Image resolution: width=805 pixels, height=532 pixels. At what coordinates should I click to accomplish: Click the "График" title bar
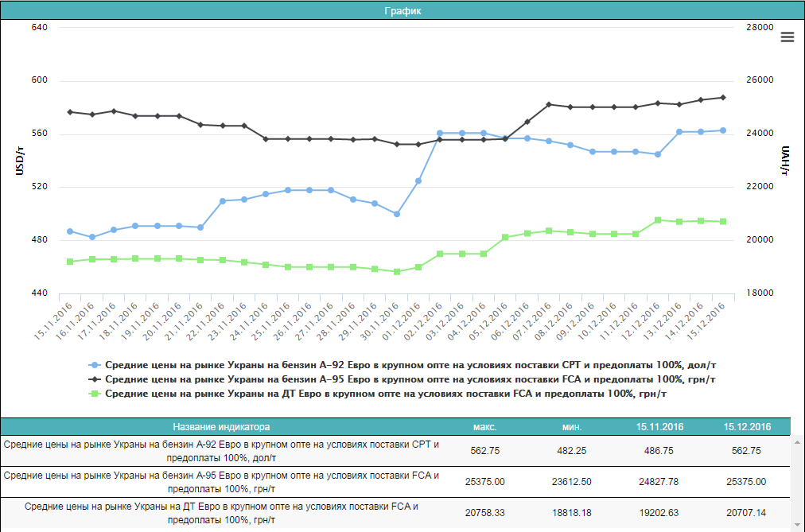click(402, 11)
